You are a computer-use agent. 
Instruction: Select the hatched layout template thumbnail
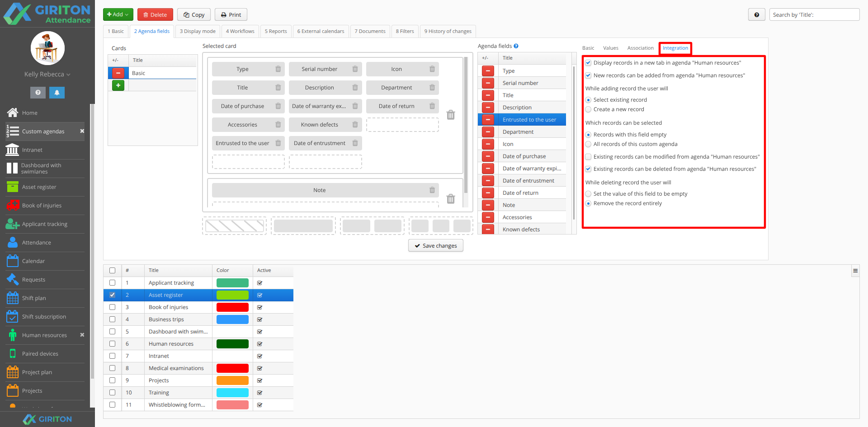235,225
